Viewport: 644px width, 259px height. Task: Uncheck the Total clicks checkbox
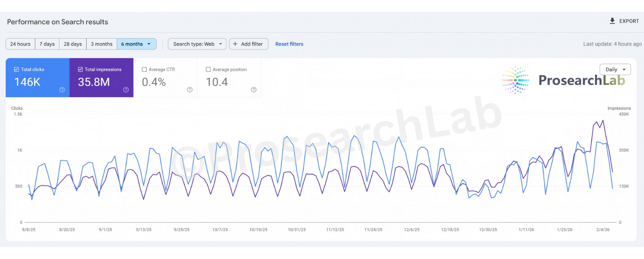17,69
